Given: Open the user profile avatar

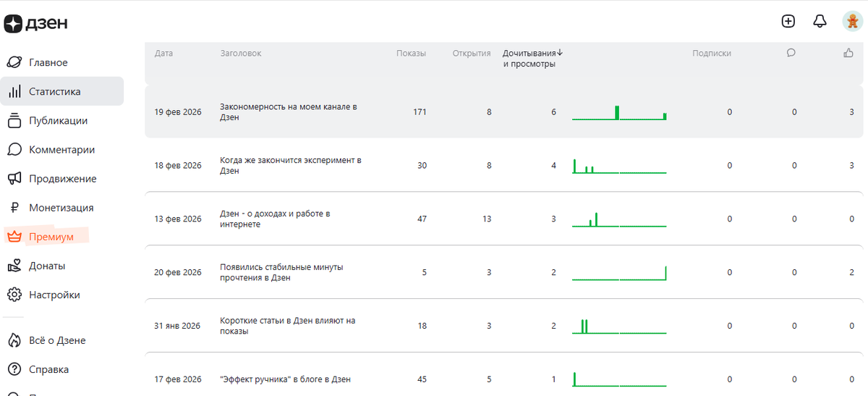Looking at the screenshot, I should 851,22.
